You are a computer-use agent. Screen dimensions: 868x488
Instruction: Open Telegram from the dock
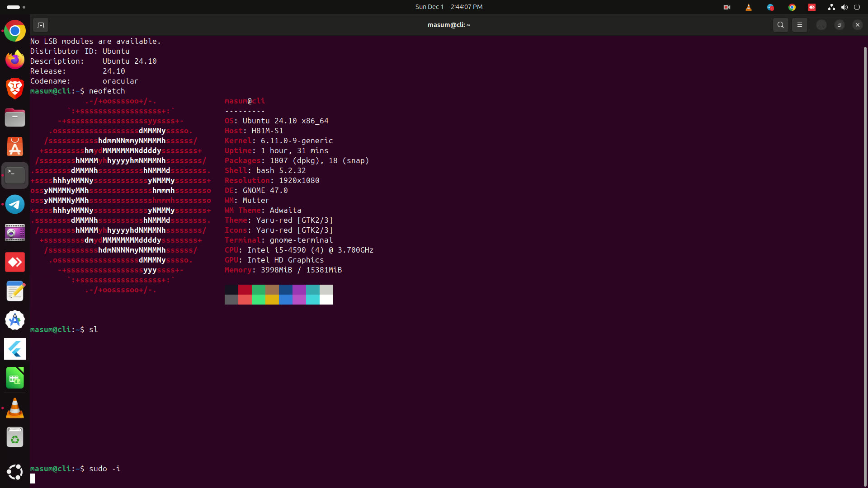[15, 205]
